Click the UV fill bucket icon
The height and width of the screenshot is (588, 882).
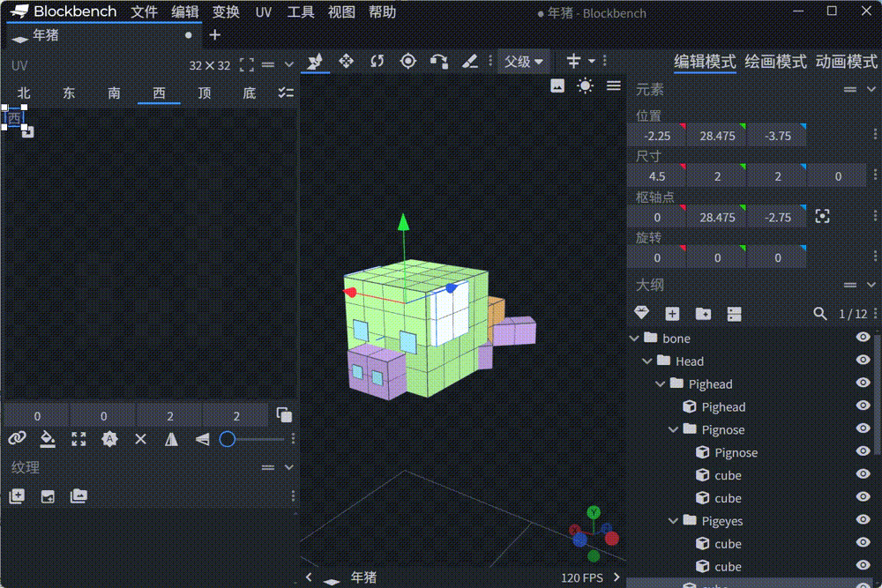click(48, 439)
